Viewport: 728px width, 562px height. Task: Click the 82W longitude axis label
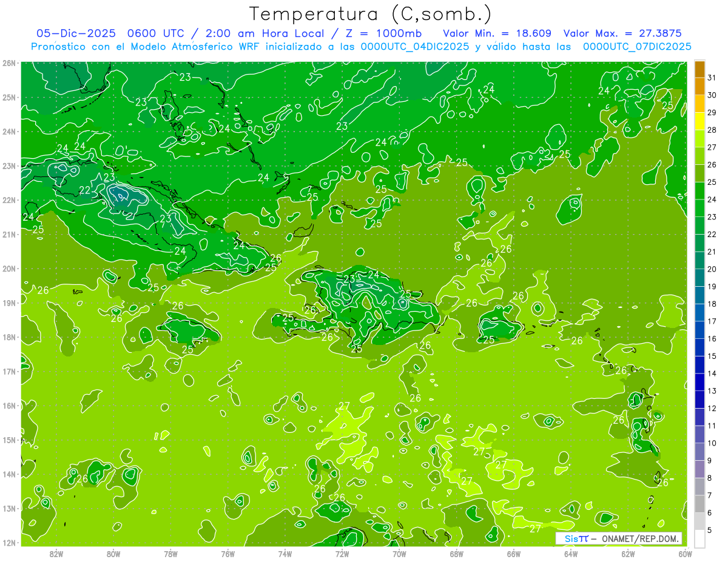[56, 554]
